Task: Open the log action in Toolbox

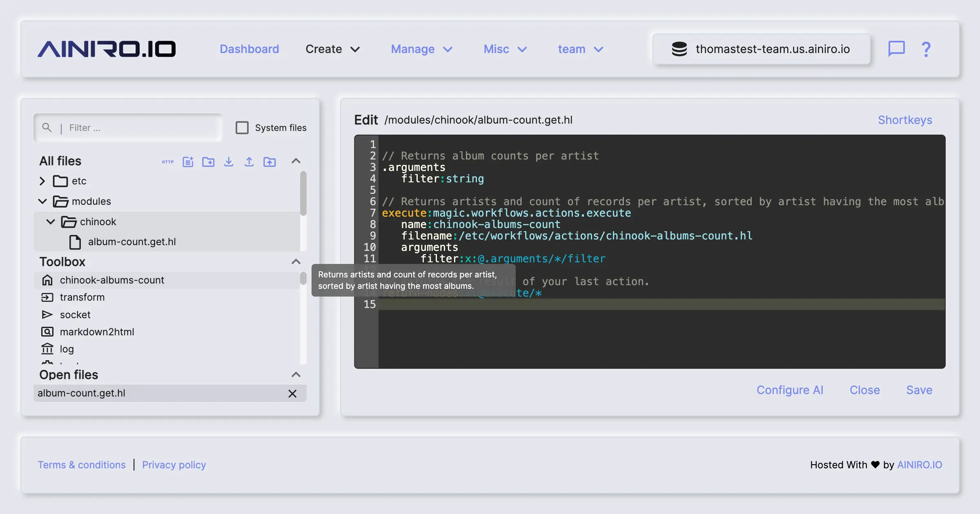Action: [67, 349]
